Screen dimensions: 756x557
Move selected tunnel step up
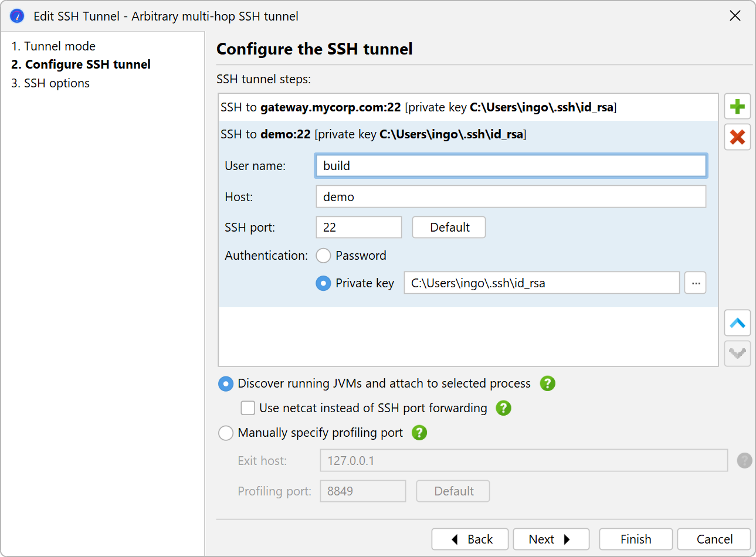(737, 323)
